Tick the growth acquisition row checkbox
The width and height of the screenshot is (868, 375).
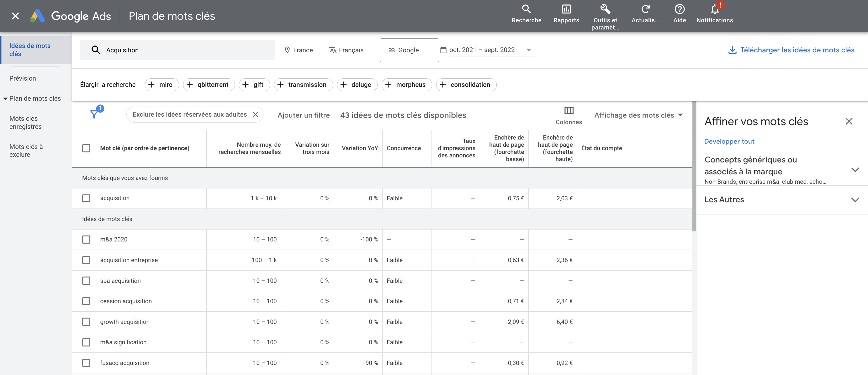[86, 322]
